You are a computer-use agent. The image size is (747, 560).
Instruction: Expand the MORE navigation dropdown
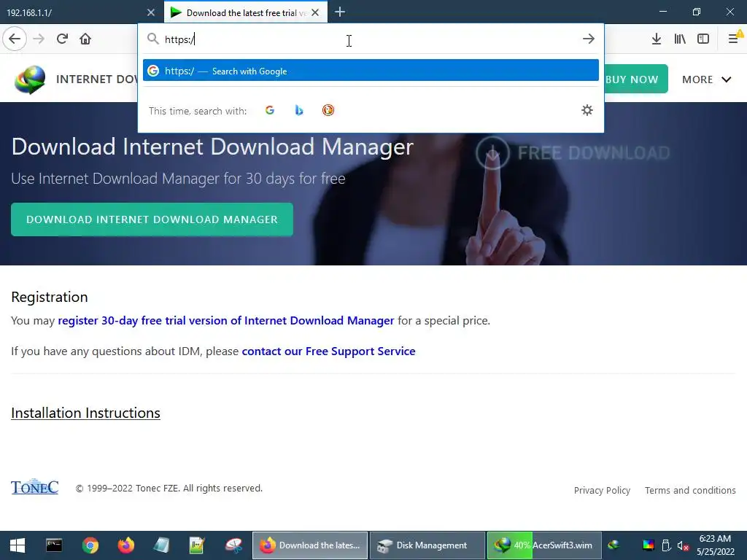click(706, 79)
